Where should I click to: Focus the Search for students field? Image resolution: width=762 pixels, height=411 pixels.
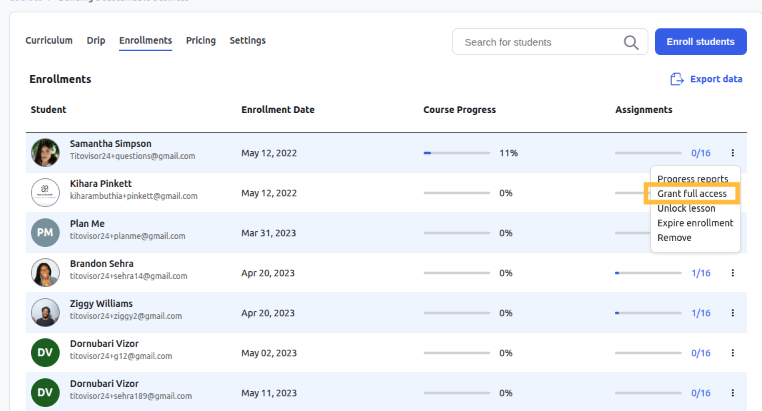pyautogui.click(x=550, y=42)
